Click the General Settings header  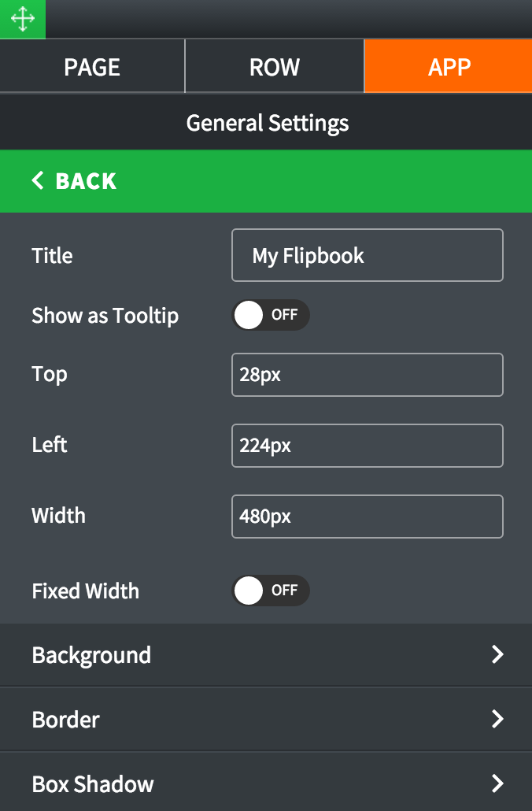tap(266, 123)
